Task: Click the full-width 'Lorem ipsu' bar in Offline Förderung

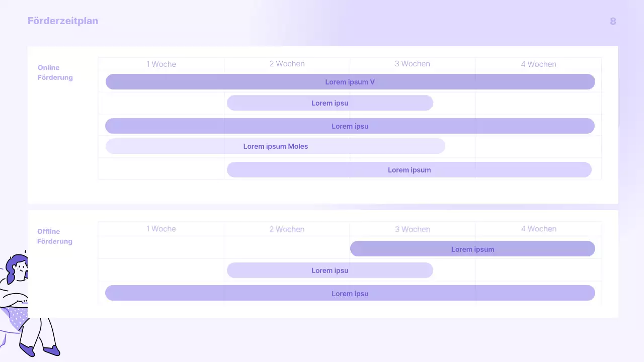Action: pos(350,293)
